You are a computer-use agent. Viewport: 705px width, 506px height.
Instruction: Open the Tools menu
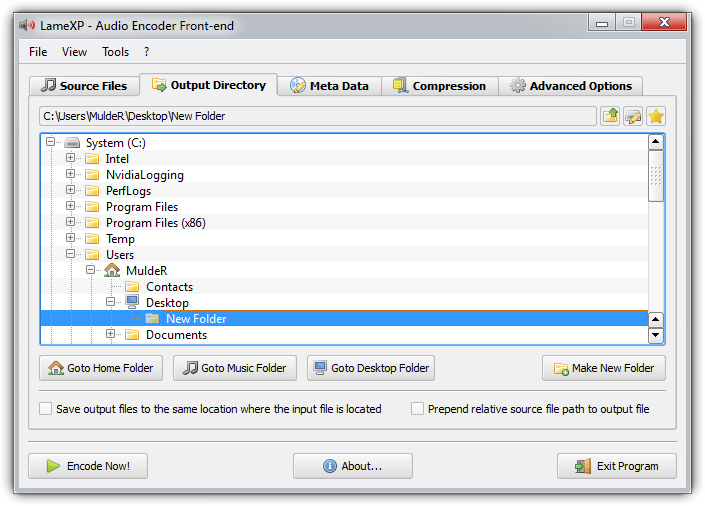click(x=116, y=52)
